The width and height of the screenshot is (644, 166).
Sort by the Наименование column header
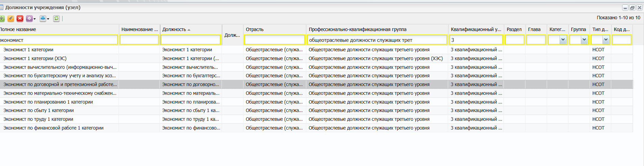[x=139, y=29]
